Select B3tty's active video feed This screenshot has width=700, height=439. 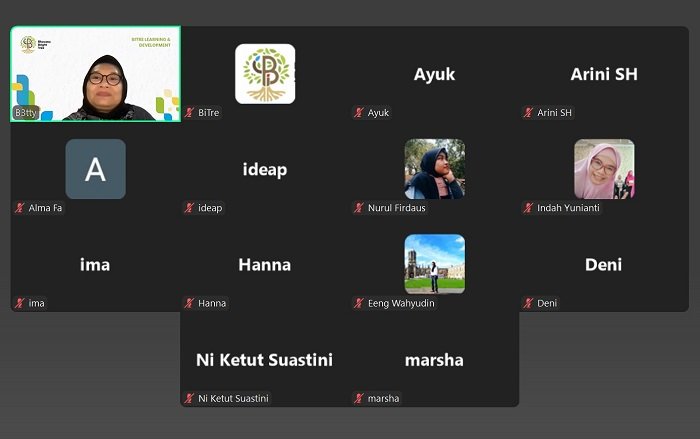96,74
